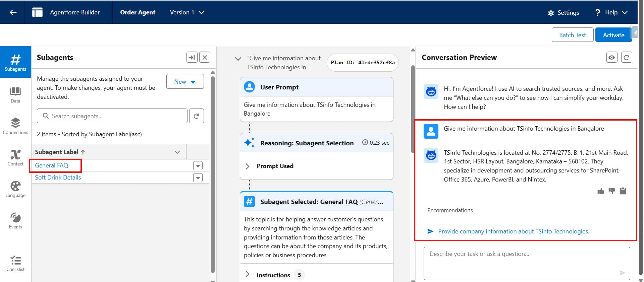This screenshot has height=282, width=644.
Task: Click the Batch Test button
Action: click(572, 35)
